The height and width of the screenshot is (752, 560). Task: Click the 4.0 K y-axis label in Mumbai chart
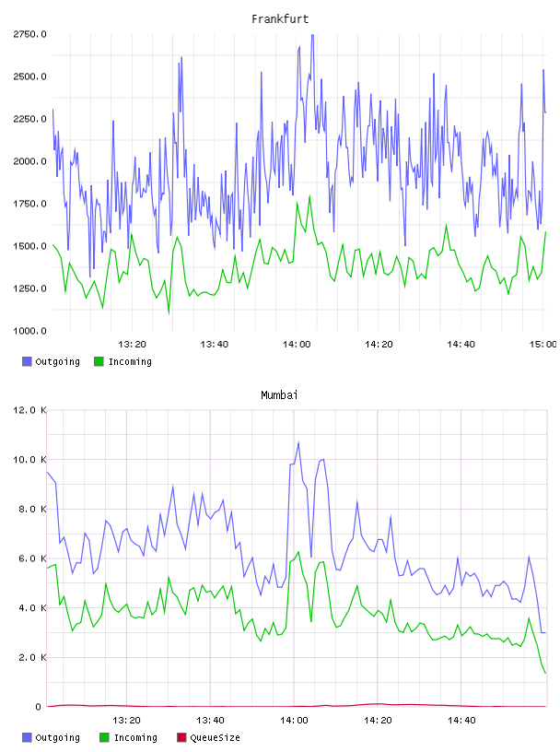[32, 608]
